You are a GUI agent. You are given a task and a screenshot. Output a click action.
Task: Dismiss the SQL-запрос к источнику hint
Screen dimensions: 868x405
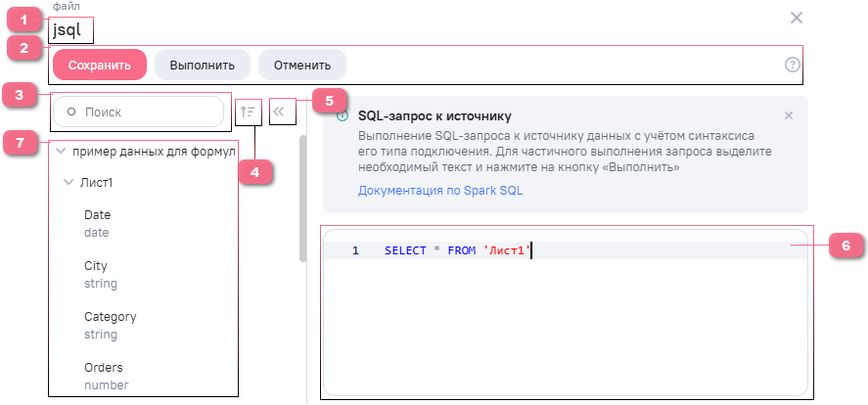[789, 115]
